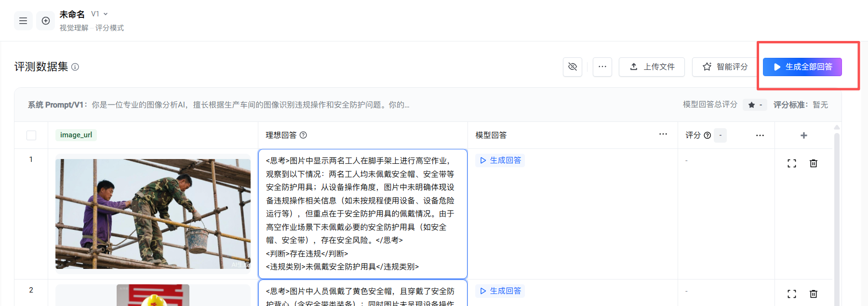The height and width of the screenshot is (306, 868).
Task: Delete row 2 with trash icon
Action: tap(814, 294)
